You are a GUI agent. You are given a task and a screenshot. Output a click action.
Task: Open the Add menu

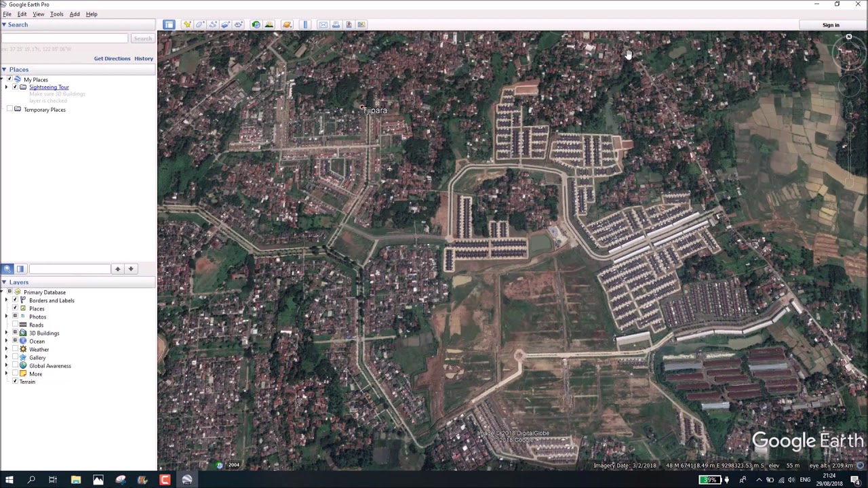pos(75,14)
